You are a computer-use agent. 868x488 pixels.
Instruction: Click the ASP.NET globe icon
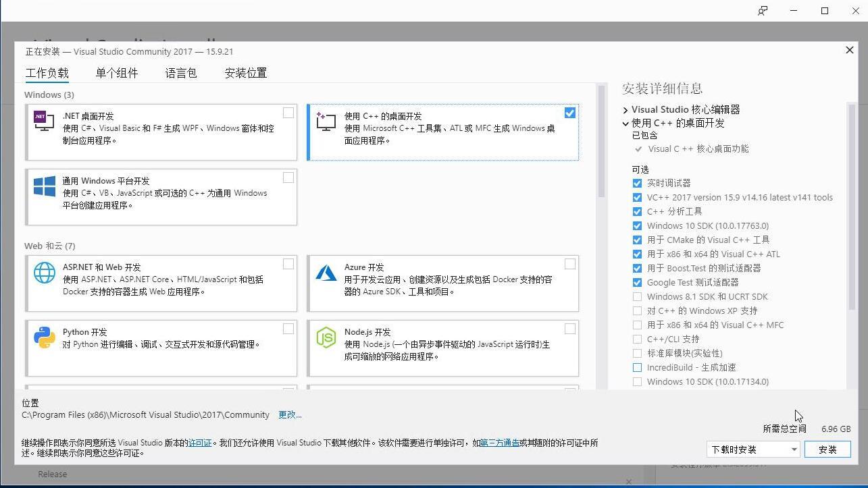tap(45, 273)
